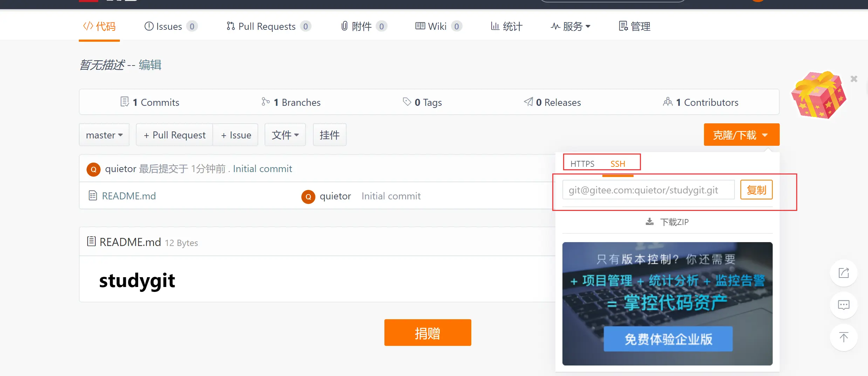Click the git SSH URL field
This screenshot has width=868, height=376.
[648, 190]
